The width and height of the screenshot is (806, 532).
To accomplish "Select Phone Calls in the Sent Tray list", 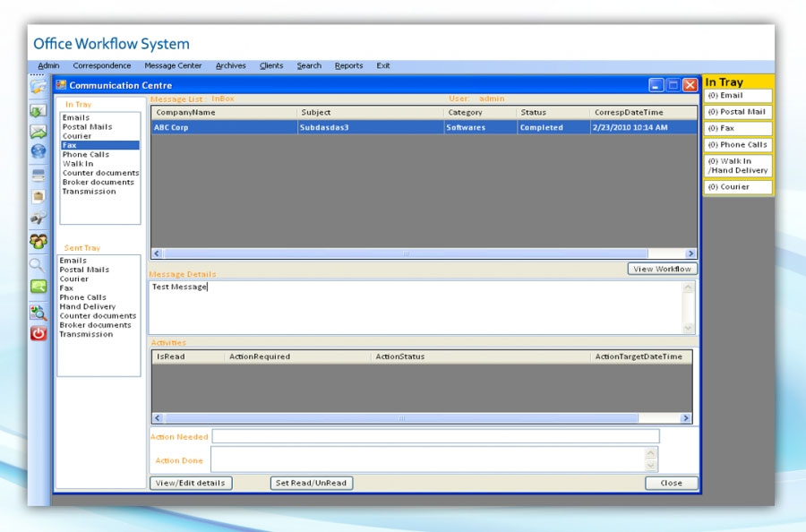I will [x=82, y=297].
